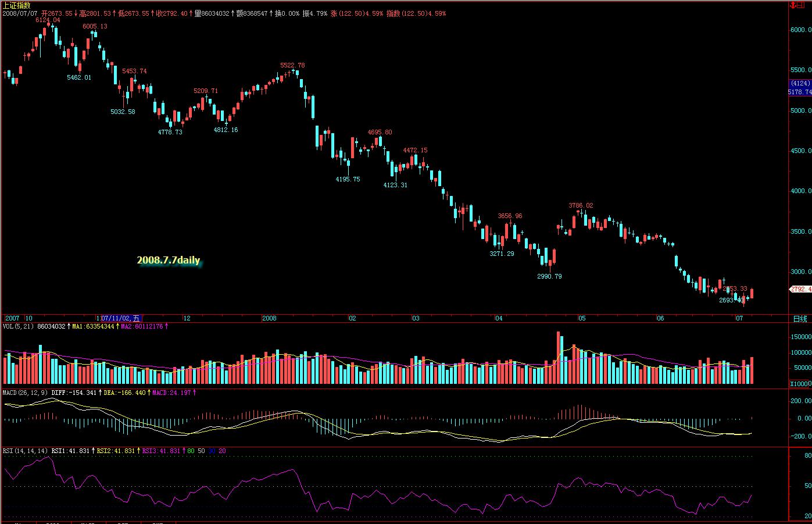Click the 2792.4 current price tag on axis
This screenshot has height=524, width=812.
800,289
